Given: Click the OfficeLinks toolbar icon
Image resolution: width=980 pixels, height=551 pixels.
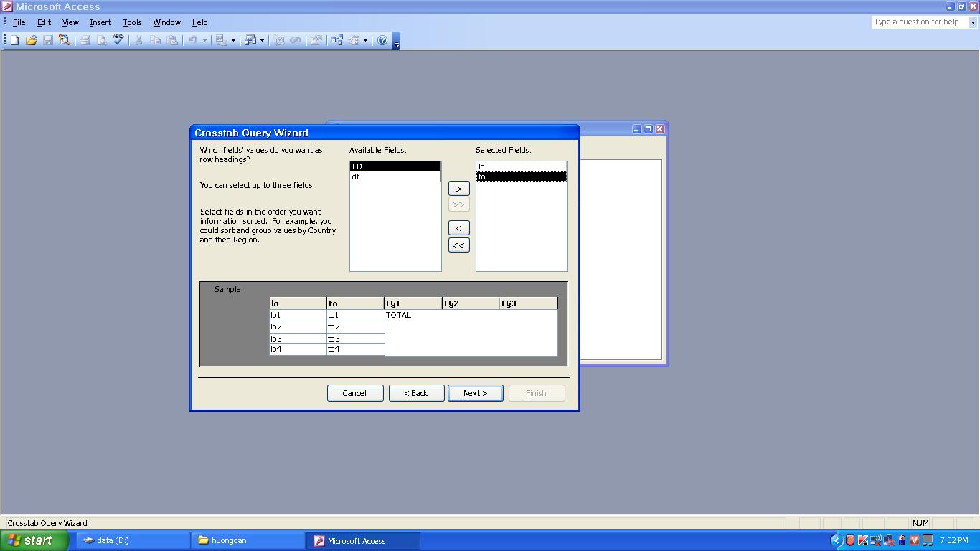Looking at the screenshot, I should pos(222,40).
